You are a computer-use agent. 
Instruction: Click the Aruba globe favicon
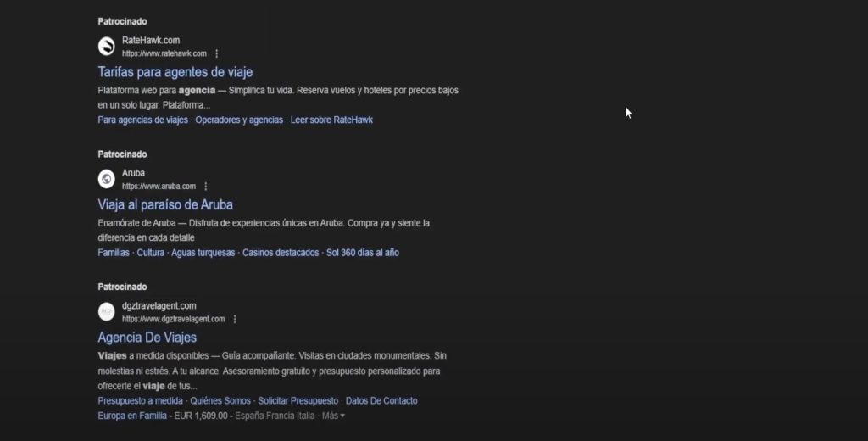[106, 179]
